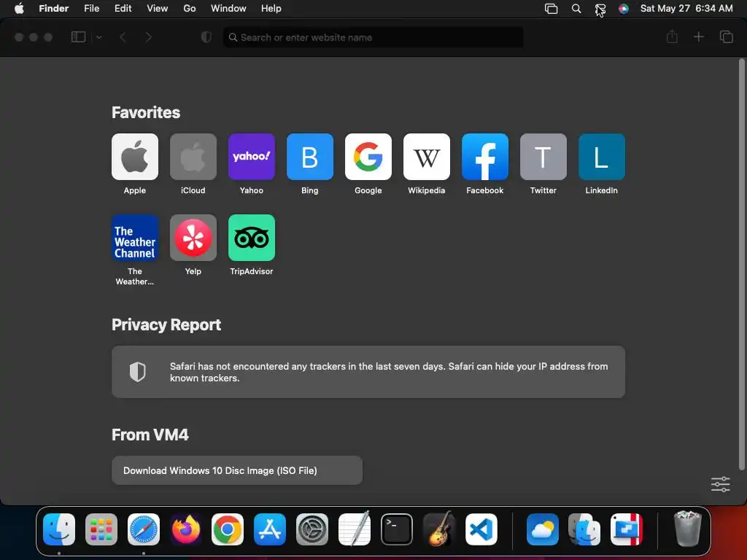Open the LinkedIn favorite tile
The image size is (747, 560).
(x=602, y=157)
